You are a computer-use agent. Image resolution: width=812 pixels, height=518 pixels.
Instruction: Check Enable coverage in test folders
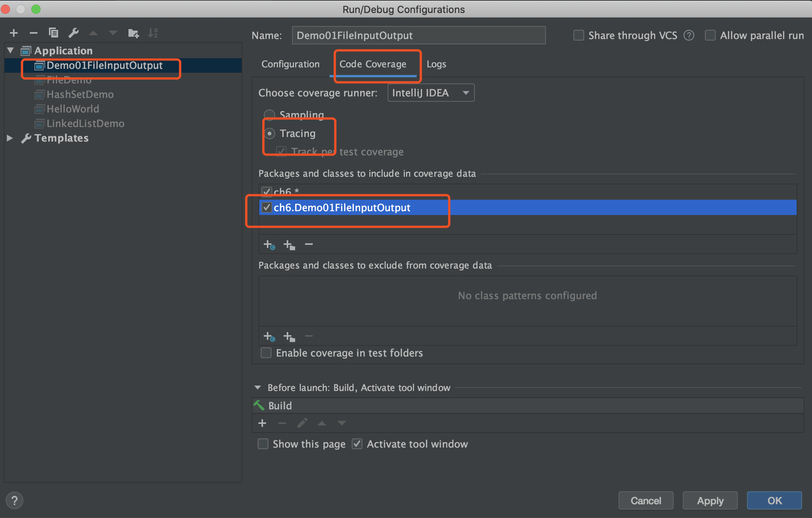(x=266, y=353)
